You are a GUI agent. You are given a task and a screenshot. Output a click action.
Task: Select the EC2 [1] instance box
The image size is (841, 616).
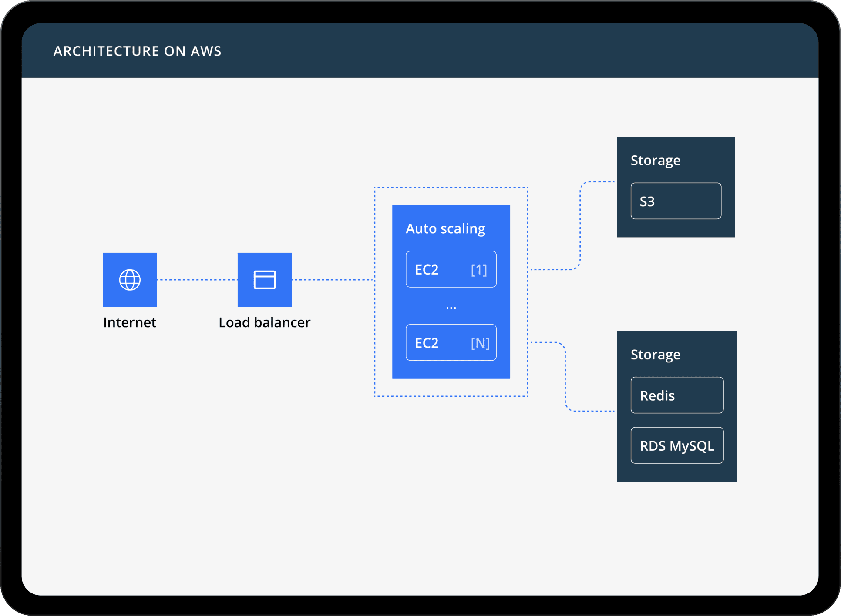451,269
